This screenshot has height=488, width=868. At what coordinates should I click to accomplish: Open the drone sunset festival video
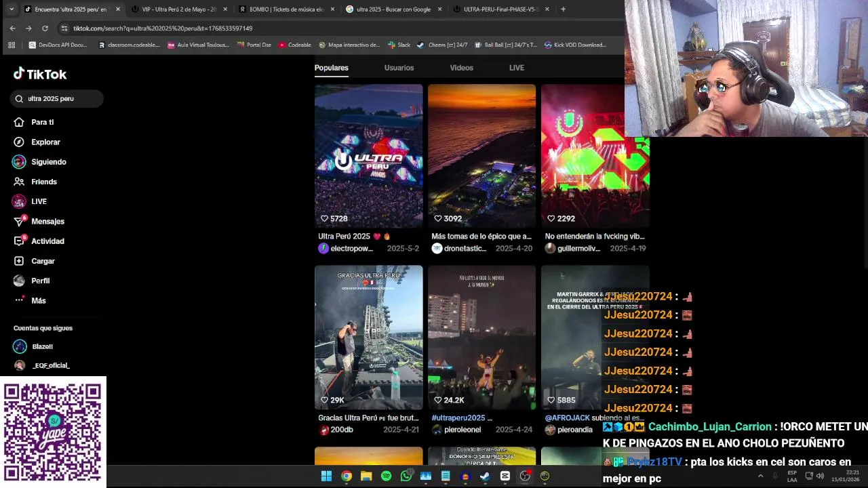(x=481, y=156)
